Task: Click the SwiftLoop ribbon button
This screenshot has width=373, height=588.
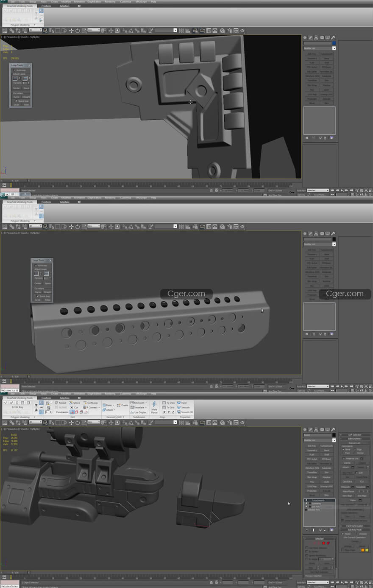Action: 91,403
